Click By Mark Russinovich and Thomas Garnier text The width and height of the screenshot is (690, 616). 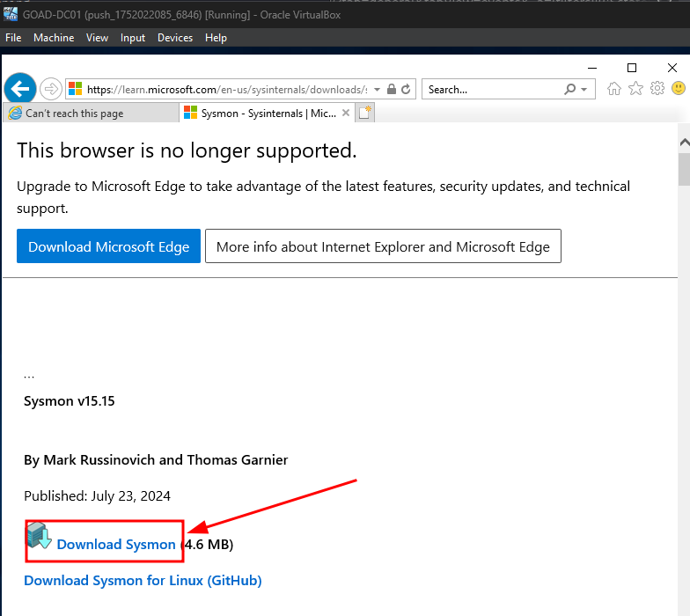tap(156, 459)
